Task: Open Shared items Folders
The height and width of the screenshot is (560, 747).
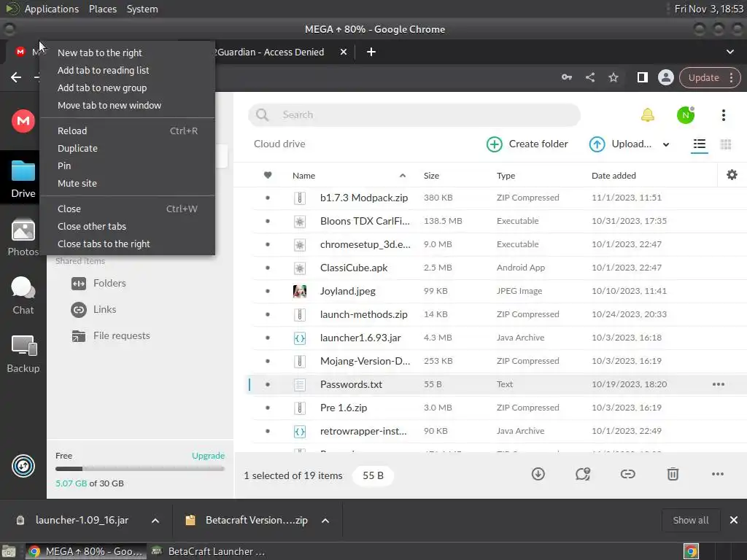Action: pyautogui.click(x=98, y=284)
